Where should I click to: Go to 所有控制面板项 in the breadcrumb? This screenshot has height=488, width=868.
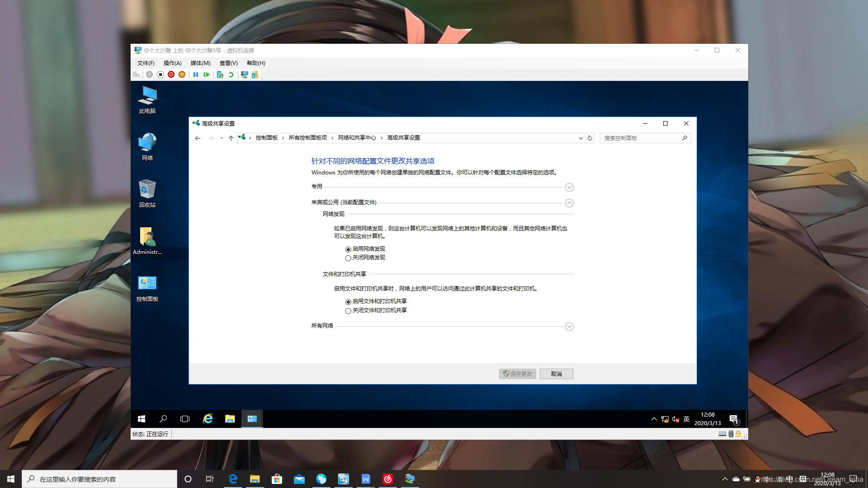coord(308,138)
